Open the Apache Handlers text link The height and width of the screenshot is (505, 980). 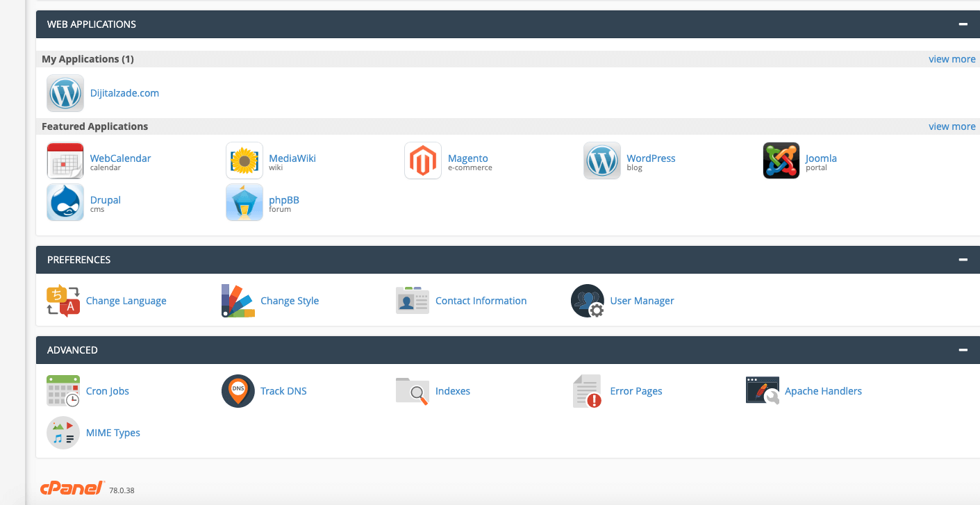[823, 391]
